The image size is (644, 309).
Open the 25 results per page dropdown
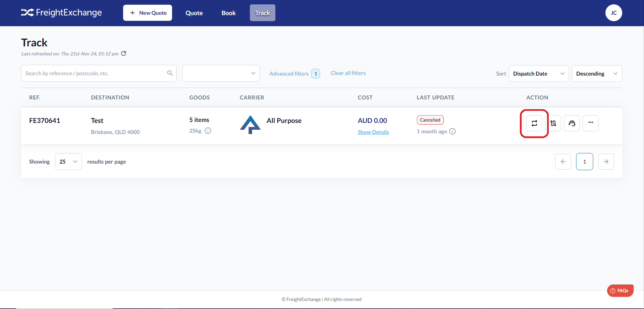click(x=68, y=162)
